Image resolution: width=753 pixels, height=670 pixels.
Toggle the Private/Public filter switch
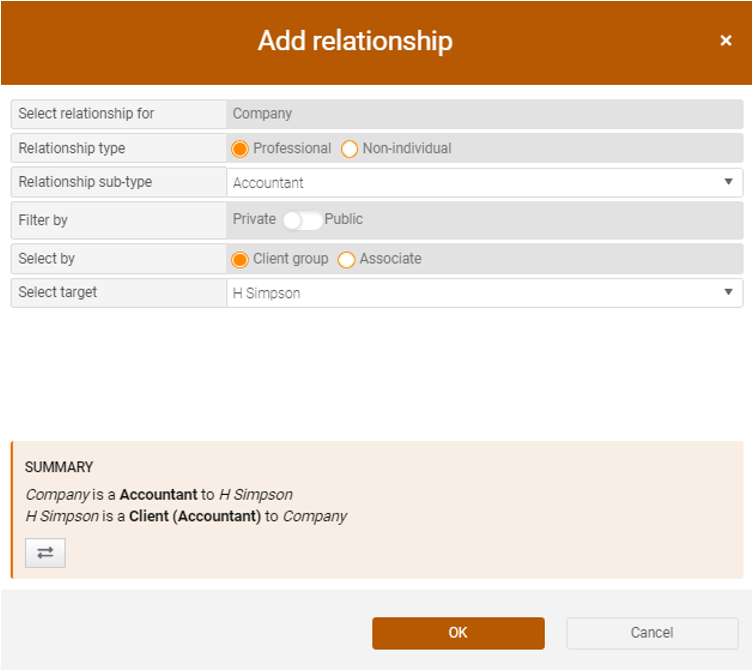tap(302, 220)
